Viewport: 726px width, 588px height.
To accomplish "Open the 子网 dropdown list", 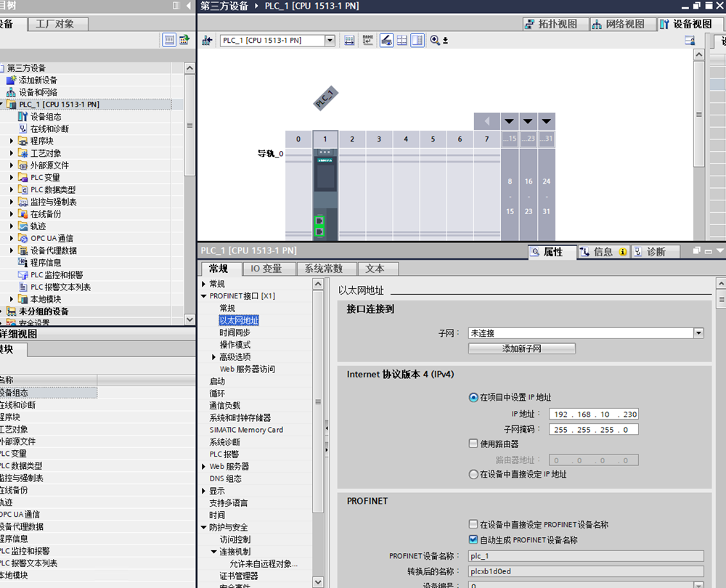I will (x=698, y=333).
